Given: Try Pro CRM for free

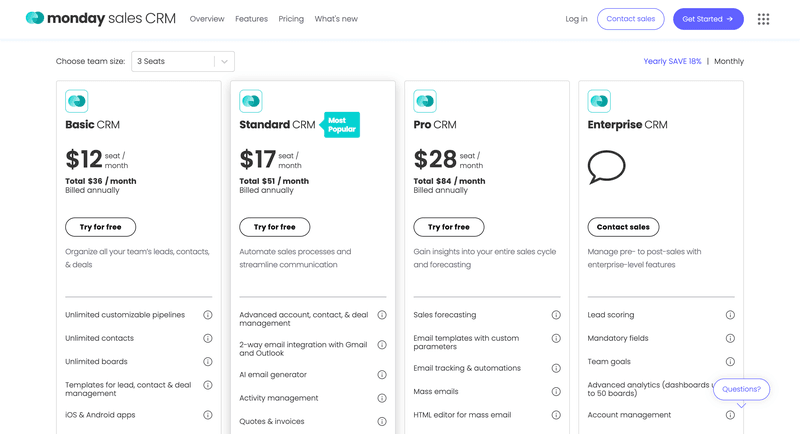Looking at the screenshot, I should click(448, 227).
